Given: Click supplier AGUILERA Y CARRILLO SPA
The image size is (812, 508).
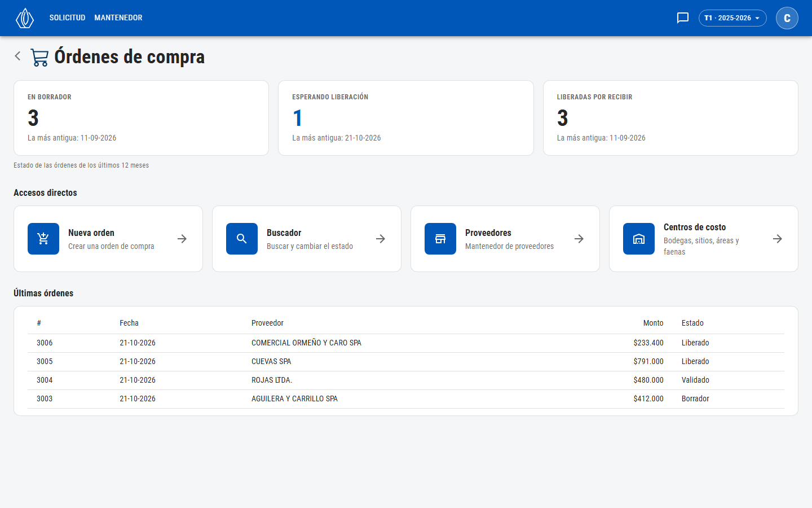Looking at the screenshot, I should coord(294,398).
